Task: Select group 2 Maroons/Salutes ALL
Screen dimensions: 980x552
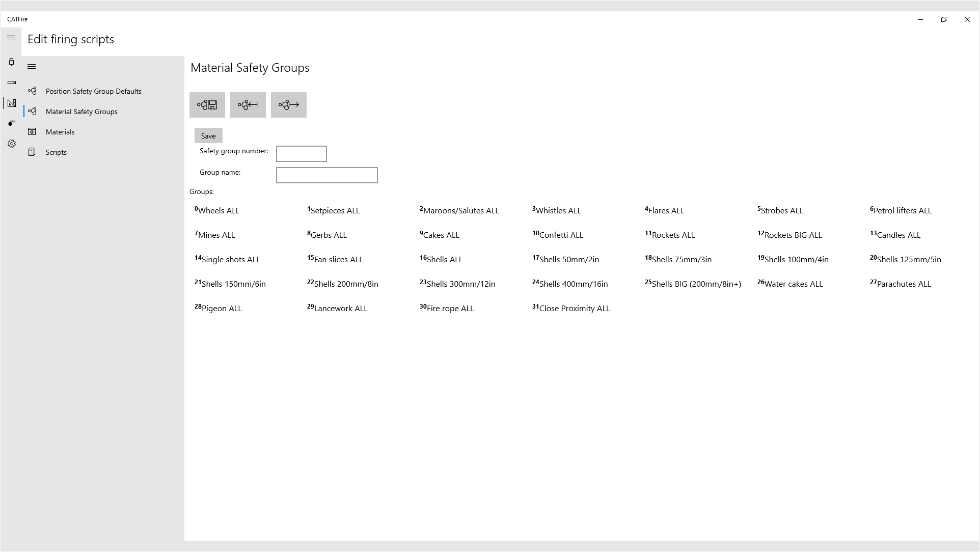Action: click(460, 211)
